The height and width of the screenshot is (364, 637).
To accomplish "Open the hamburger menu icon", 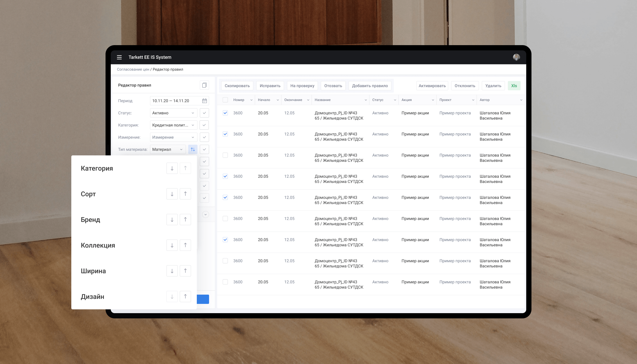I will (x=119, y=57).
